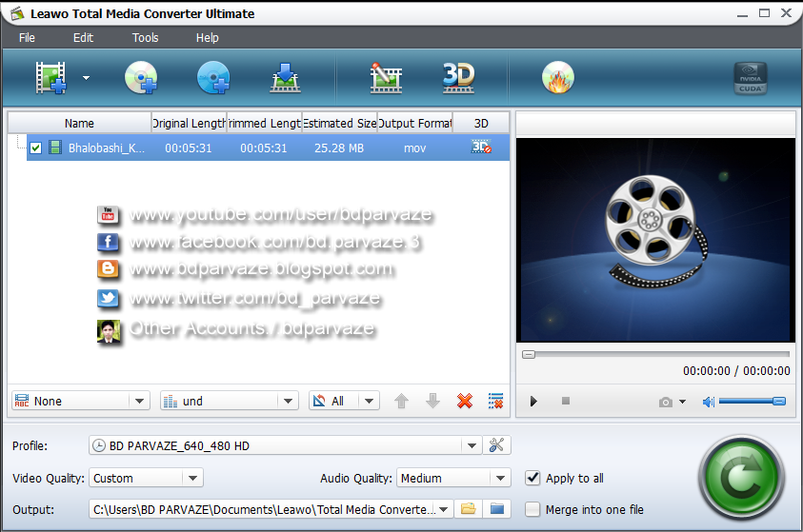Image resolution: width=803 pixels, height=532 pixels.
Task: Click the film reel preview area
Action: [655, 240]
